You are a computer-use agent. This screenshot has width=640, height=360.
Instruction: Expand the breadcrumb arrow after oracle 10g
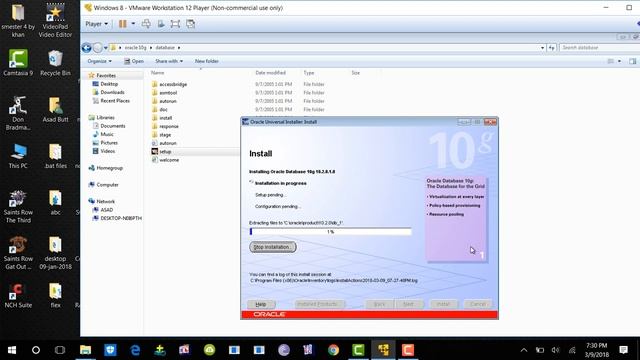(x=151, y=48)
